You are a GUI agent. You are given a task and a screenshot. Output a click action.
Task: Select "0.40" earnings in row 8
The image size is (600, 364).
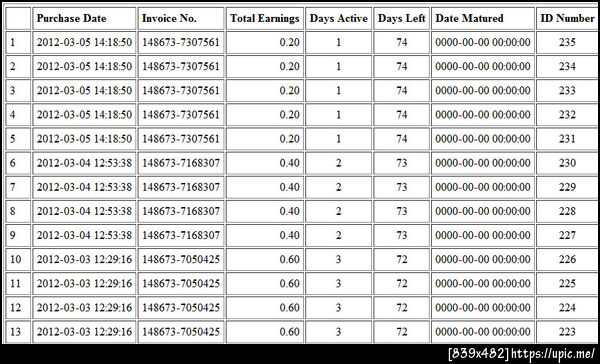[265, 211]
